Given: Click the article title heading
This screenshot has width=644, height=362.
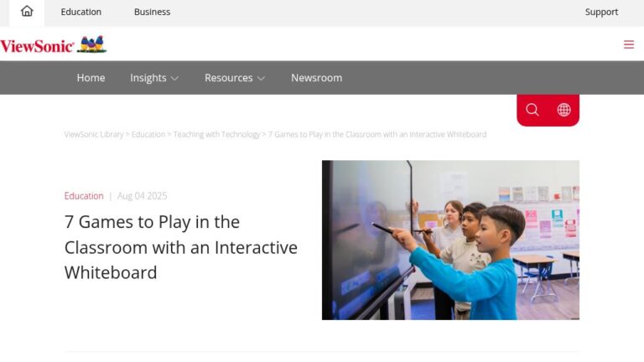Looking at the screenshot, I should [x=181, y=247].
